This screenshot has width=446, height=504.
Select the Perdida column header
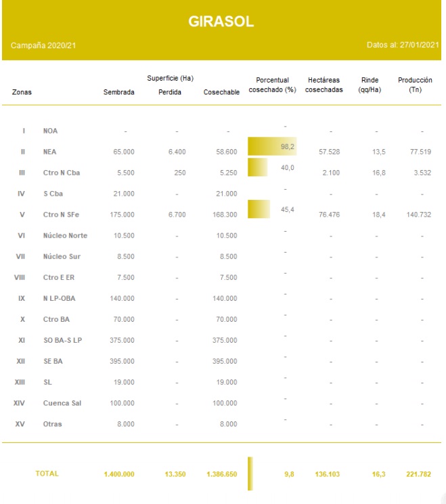tap(170, 91)
